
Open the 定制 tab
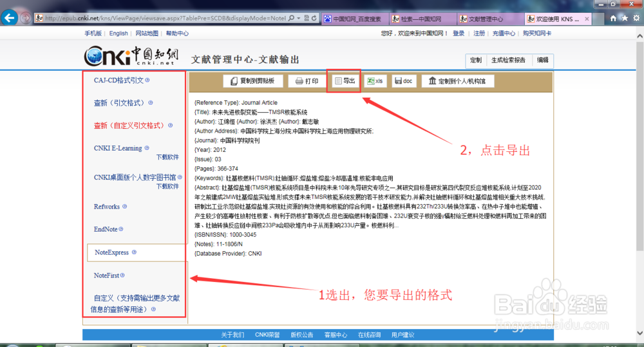[x=476, y=60]
